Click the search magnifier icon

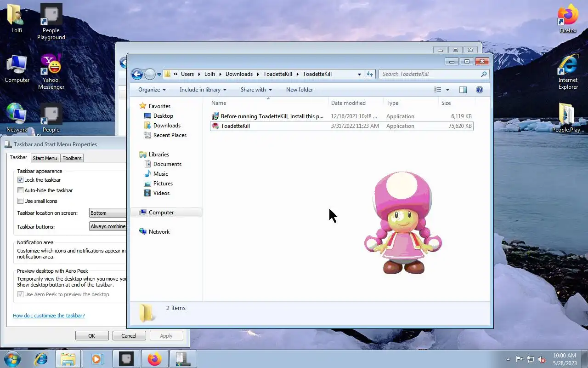[484, 74]
